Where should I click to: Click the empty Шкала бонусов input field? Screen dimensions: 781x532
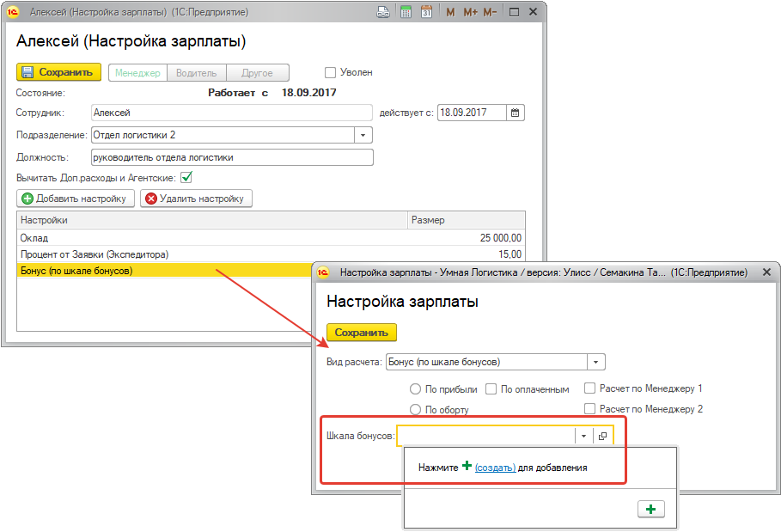[x=486, y=436]
